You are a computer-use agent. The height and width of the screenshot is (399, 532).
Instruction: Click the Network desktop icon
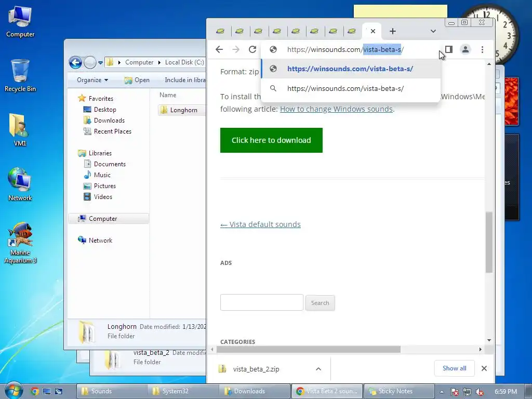20,185
